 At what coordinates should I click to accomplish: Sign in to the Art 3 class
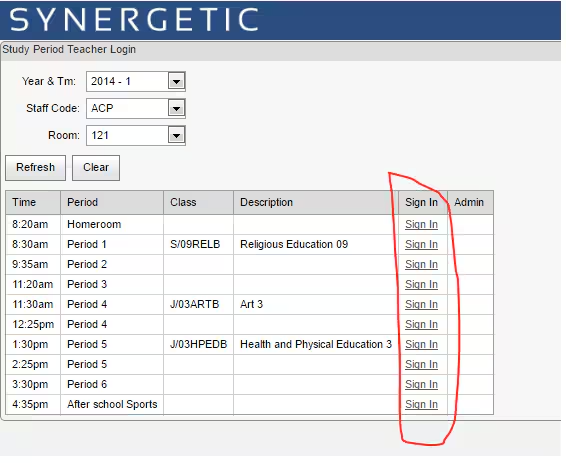click(421, 305)
